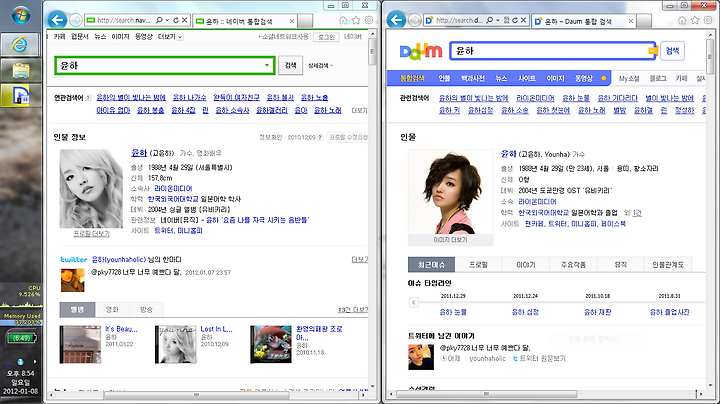Open the Favorites star in the Daum window
This screenshot has height=404, width=720.
[695, 20]
